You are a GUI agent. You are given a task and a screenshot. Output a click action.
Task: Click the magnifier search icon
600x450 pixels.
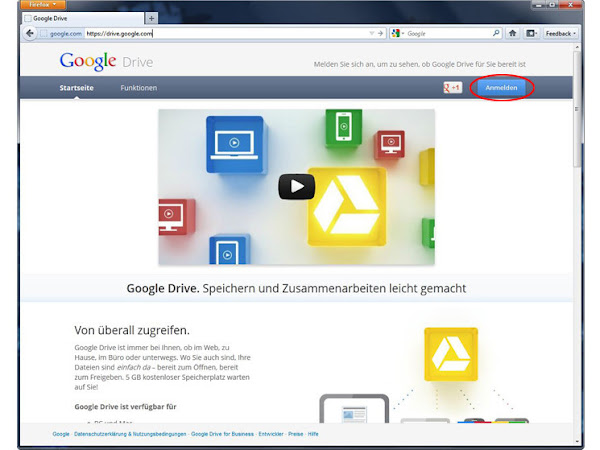(x=496, y=33)
